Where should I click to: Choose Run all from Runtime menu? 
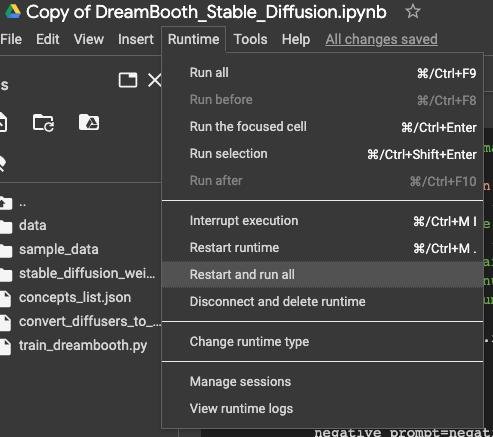point(323,73)
